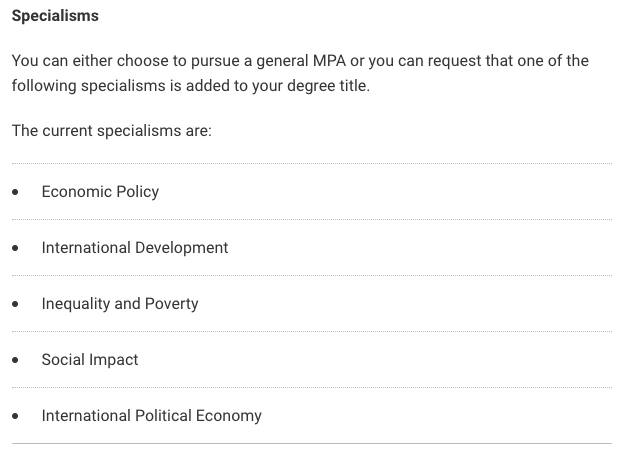Click the bullet beside Inequality and Poverty
622x454 pixels.
15,304
